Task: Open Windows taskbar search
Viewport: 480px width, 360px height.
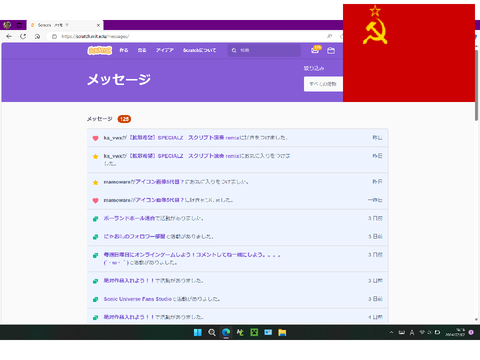Action: coord(212,332)
